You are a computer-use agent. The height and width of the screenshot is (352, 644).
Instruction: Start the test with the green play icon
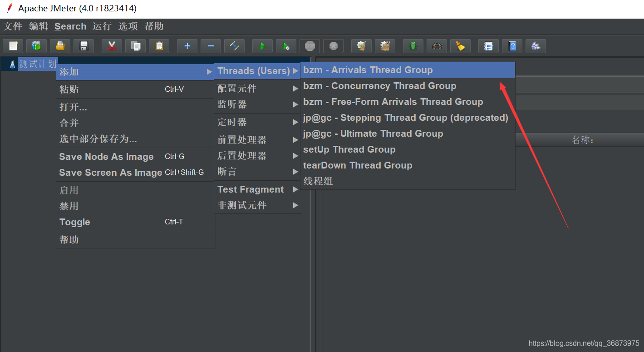[262, 46]
